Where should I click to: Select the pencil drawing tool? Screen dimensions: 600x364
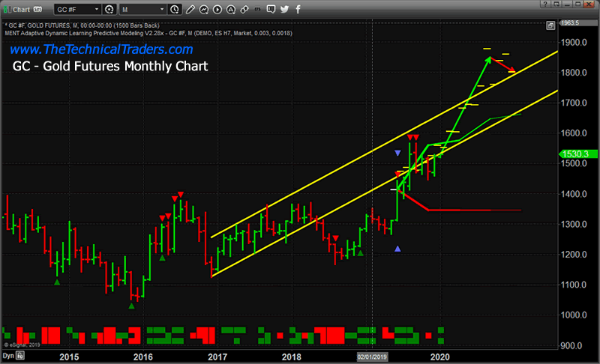(x=190, y=9)
